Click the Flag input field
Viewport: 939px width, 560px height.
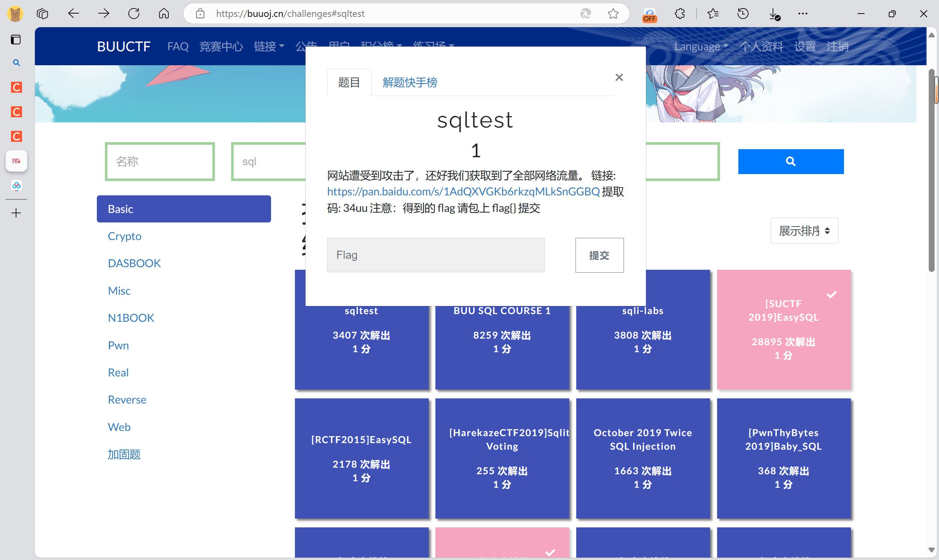[x=435, y=255]
